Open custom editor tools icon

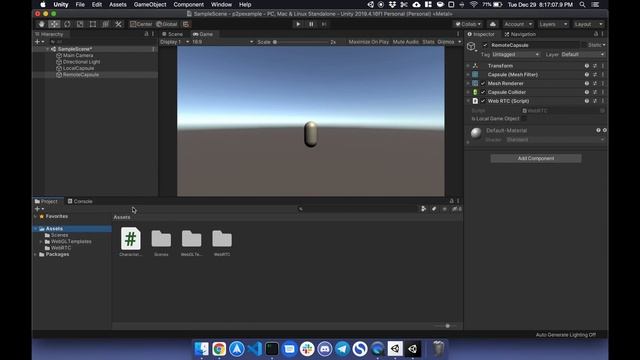point(118,24)
